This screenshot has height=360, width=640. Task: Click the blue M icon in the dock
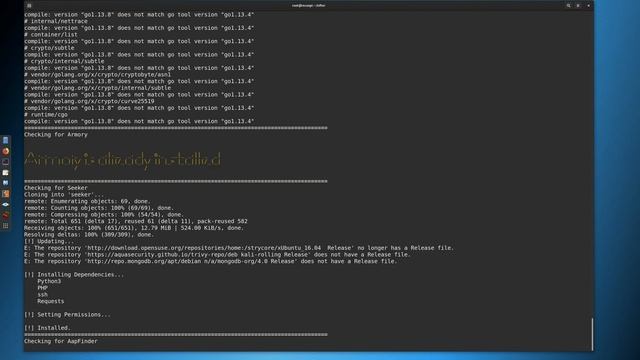[5, 183]
